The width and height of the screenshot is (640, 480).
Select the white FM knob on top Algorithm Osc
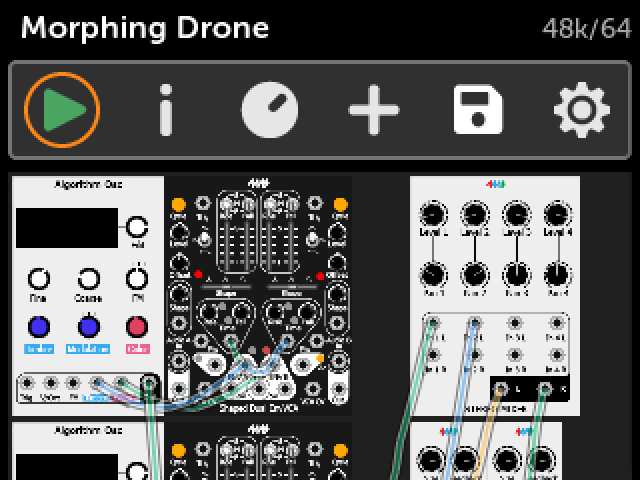(137, 279)
